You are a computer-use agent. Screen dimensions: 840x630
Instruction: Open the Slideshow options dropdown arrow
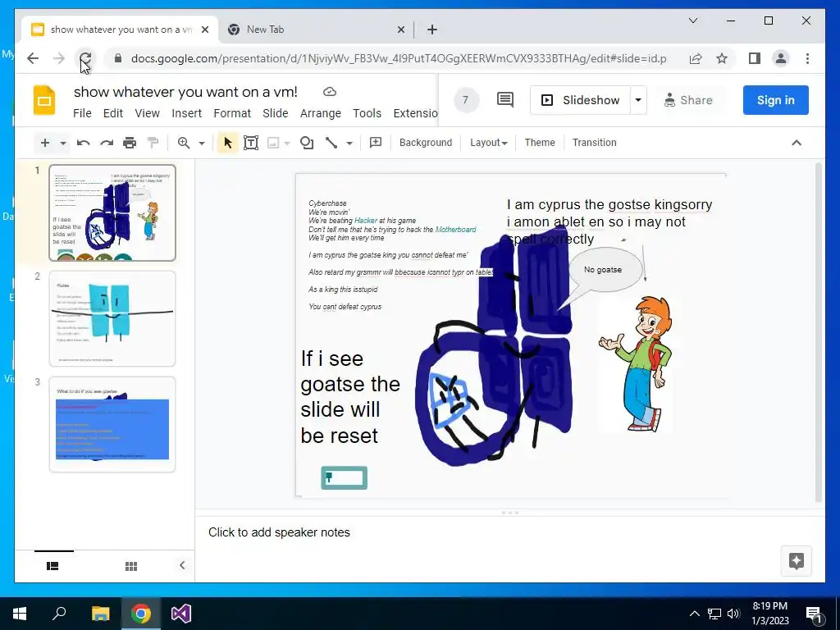(x=638, y=100)
